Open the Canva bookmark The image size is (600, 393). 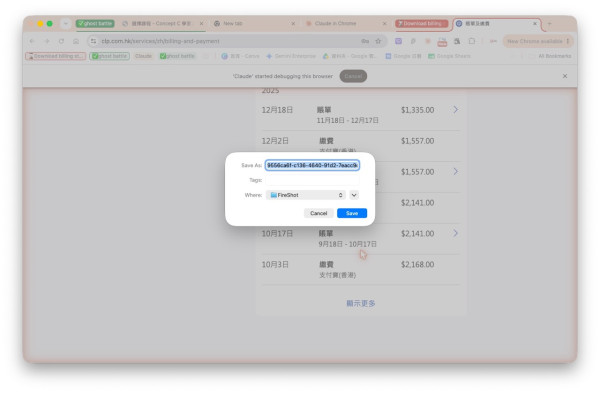coord(241,56)
